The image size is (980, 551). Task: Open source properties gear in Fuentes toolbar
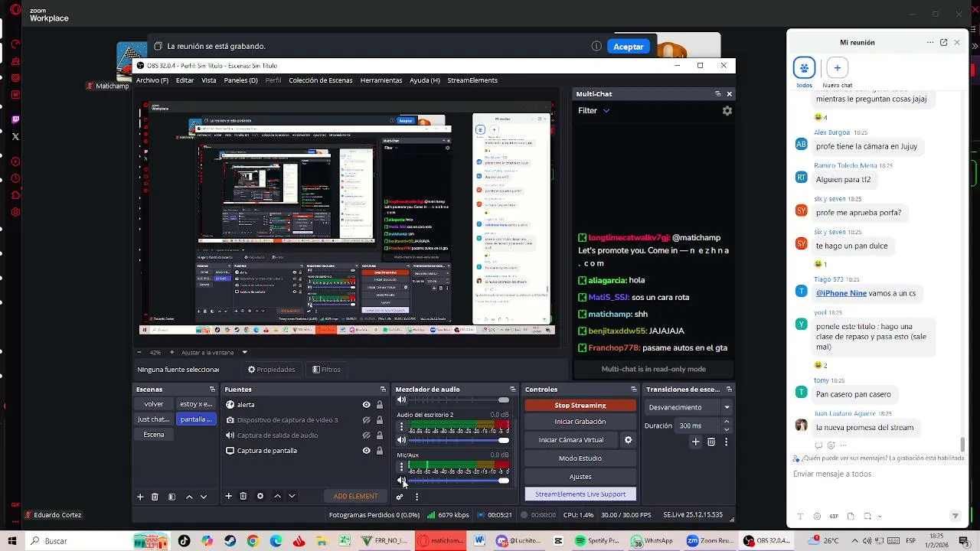(x=260, y=497)
